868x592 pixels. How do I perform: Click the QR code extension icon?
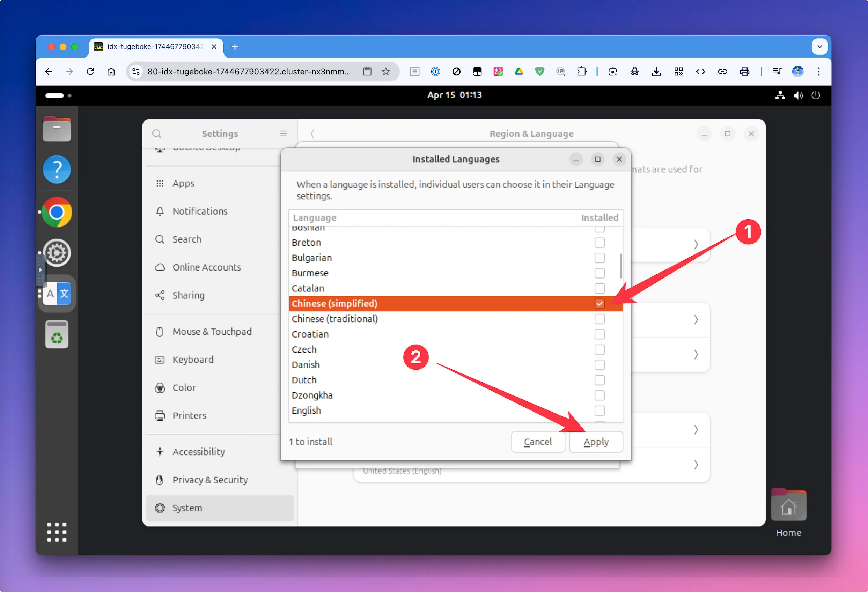click(679, 71)
